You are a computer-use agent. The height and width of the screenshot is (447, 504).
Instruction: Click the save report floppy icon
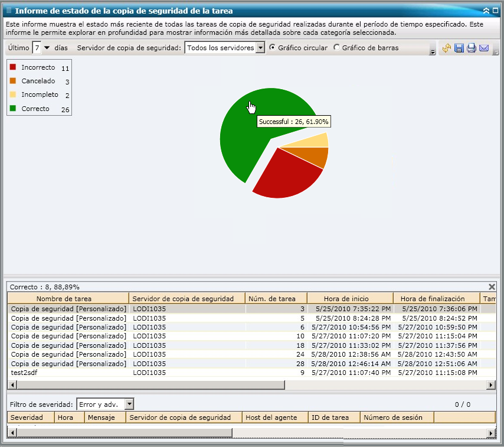(x=459, y=48)
